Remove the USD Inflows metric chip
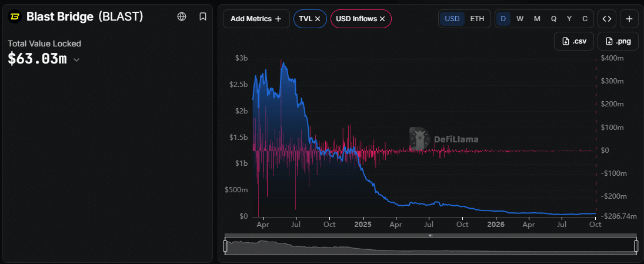This screenshot has width=644, height=264. click(x=382, y=19)
